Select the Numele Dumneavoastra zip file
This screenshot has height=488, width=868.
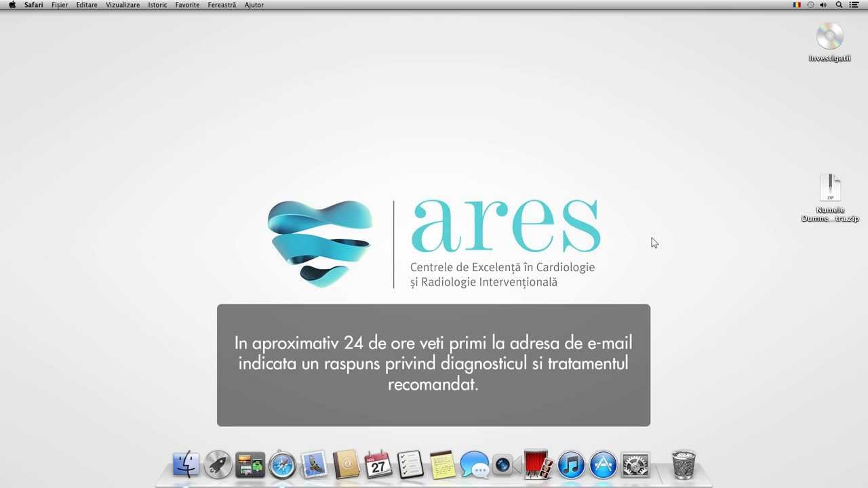(830, 198)
